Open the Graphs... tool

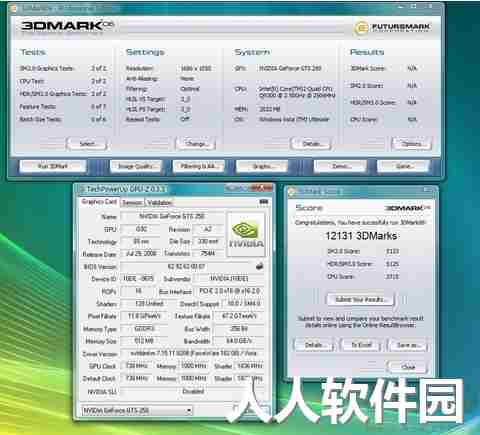(262, 166)
